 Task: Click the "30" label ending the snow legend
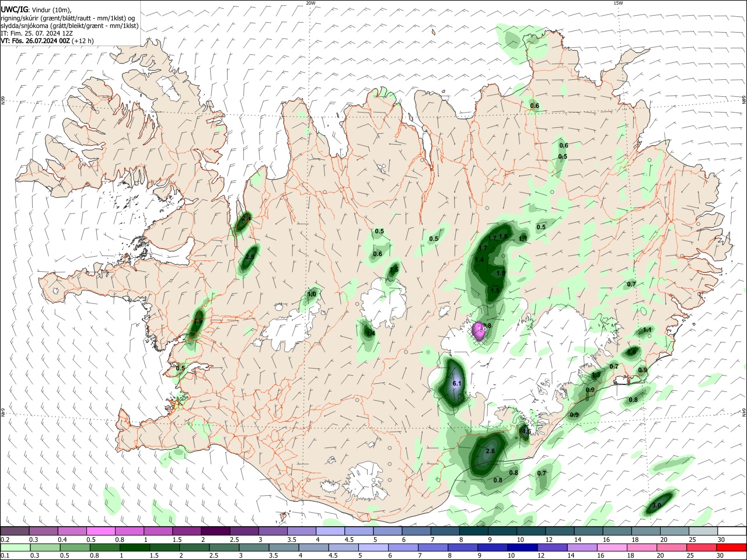pyautogui.click(x=722, y=540)
